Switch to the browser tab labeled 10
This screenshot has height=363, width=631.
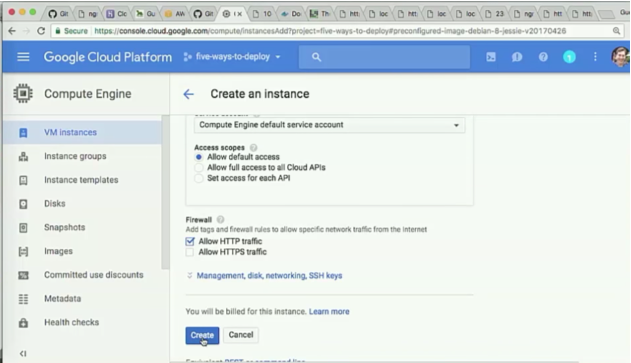[262, 14]
